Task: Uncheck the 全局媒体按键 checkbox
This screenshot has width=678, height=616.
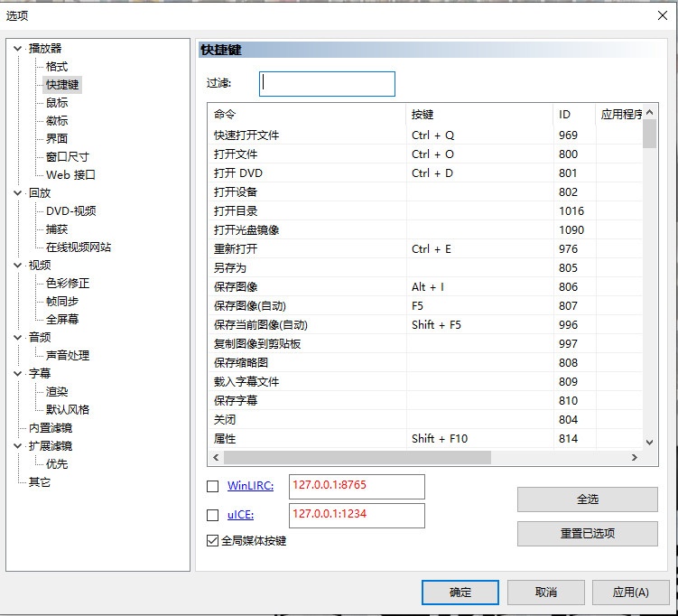Action: 212,541
